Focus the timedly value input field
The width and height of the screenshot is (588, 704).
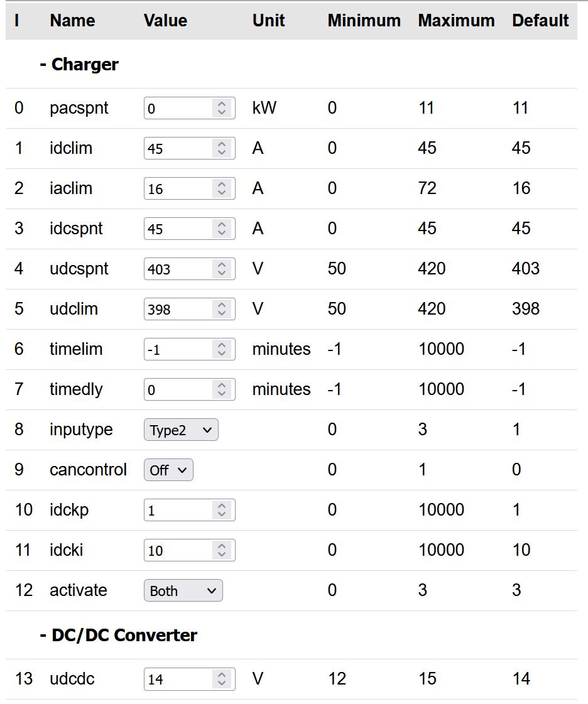(178, 389)
